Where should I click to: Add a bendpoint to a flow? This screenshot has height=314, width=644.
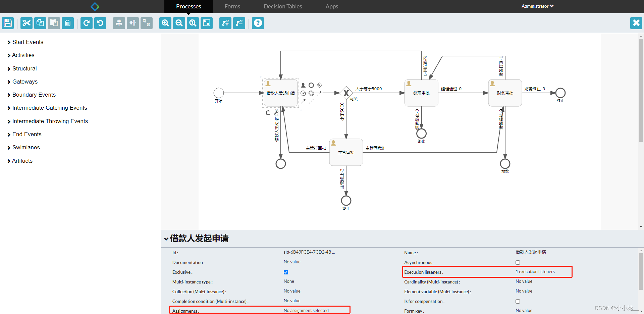click(225, 23)
